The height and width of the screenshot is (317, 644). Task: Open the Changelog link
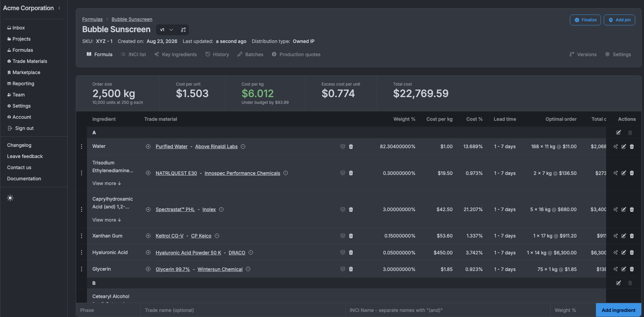pyautogui.click(x=19, y=145)
